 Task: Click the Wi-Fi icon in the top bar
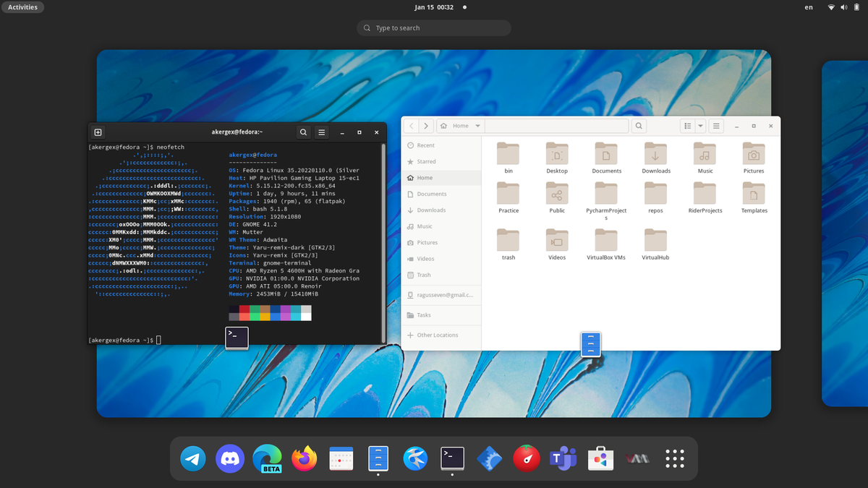(832, 7)
